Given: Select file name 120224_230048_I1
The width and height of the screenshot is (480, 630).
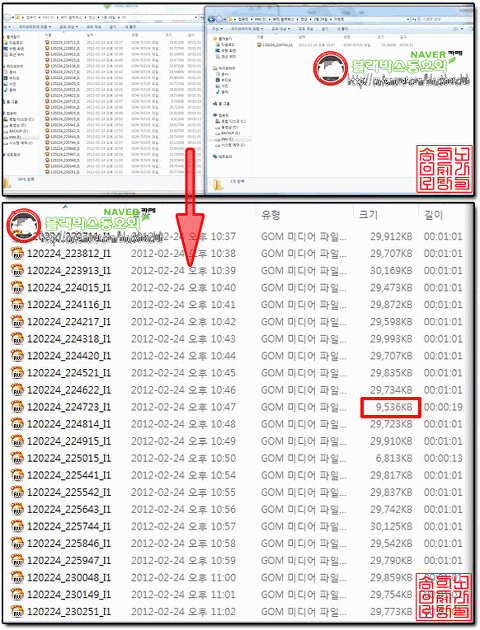Looking at the screenshot, I should pos(69,577).
